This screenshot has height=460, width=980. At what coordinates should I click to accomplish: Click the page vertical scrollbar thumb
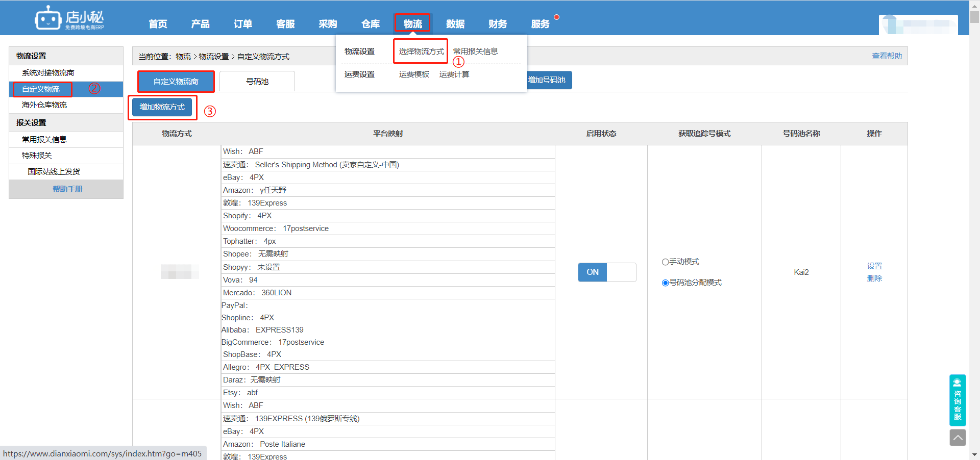pos(974,16)
